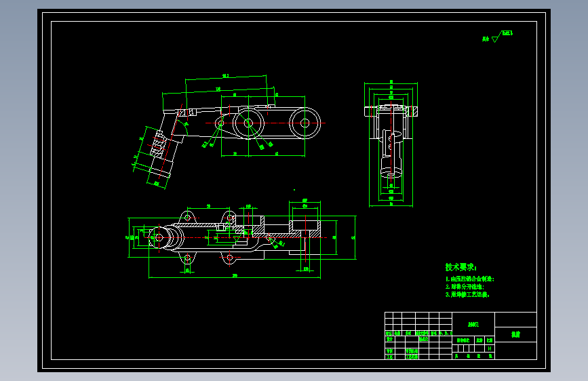Pick the vertical centerline of the right end view

point(391,142)
